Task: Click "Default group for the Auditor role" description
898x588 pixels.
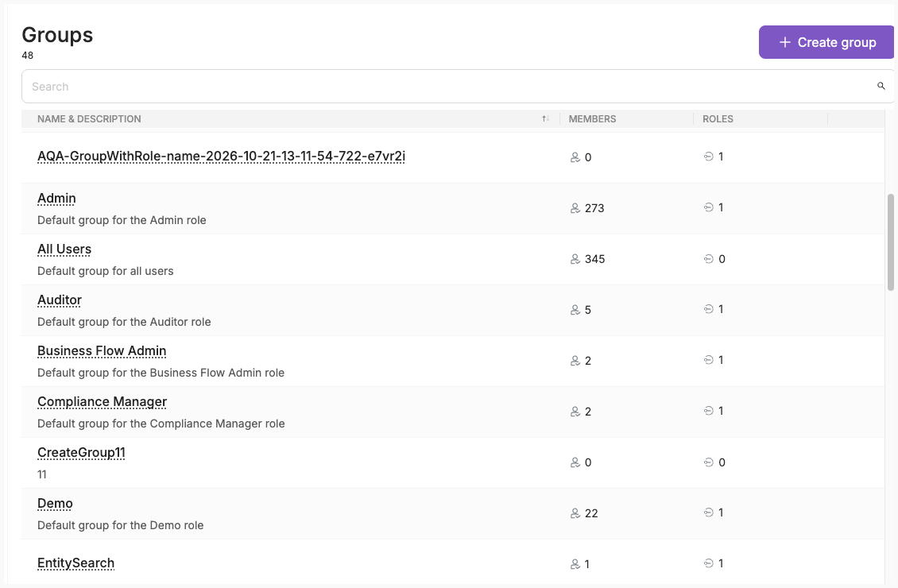Action: pos(124,322)
